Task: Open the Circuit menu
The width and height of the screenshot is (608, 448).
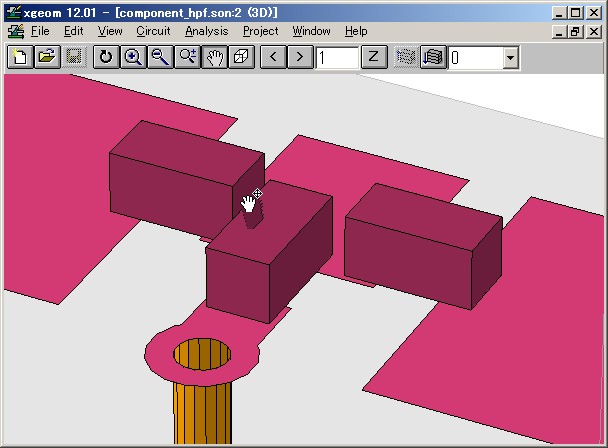Action: click(x=153, y=31)
